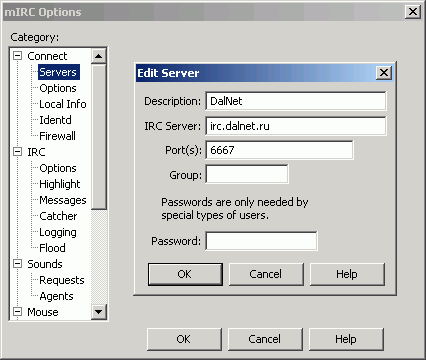Viewport: 426px width, 360px height.
Task: Select the Servers tree item
Action: (59, 72)
